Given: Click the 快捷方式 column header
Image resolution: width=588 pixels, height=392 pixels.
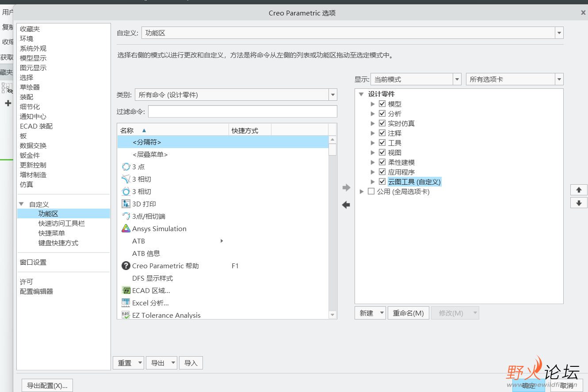Looking at the screenshot, I should 250,130.
